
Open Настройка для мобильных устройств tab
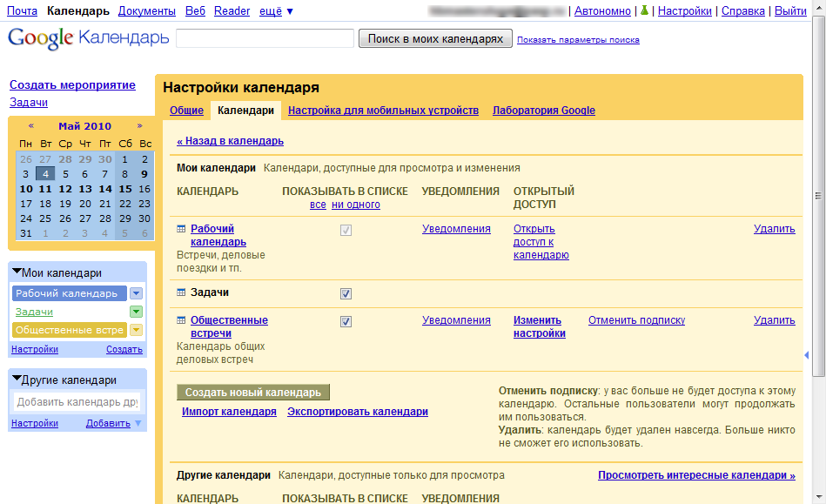[x=383, y=111]
